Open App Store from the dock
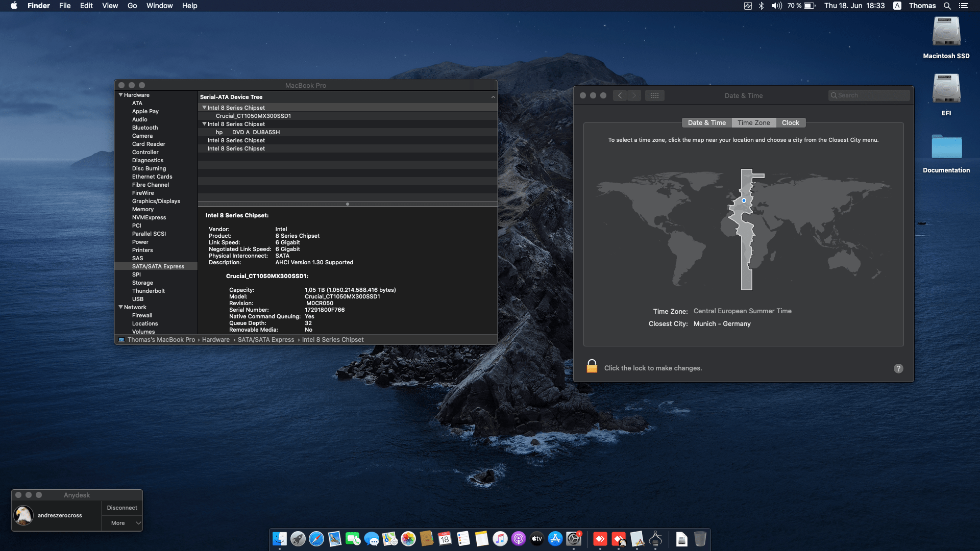This screenshot has width=980, height=551. (x=555, y=539)
